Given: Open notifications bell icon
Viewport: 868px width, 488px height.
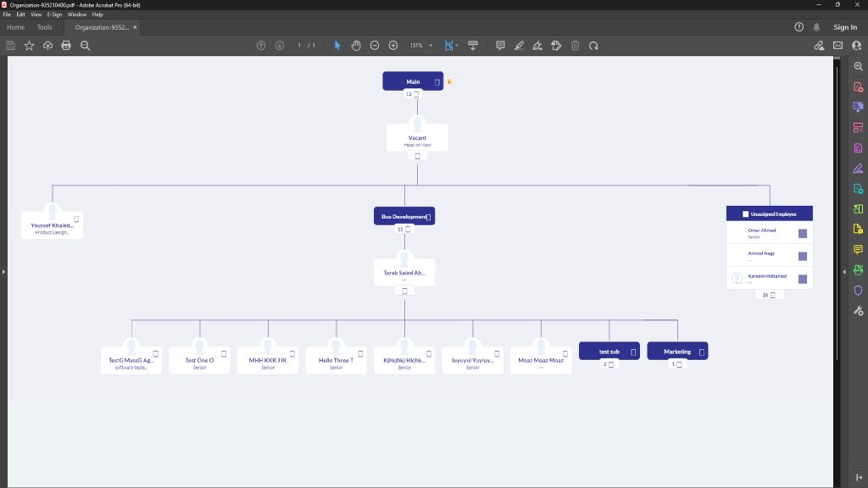Looking at the screenshot, I should coord(816,27).
